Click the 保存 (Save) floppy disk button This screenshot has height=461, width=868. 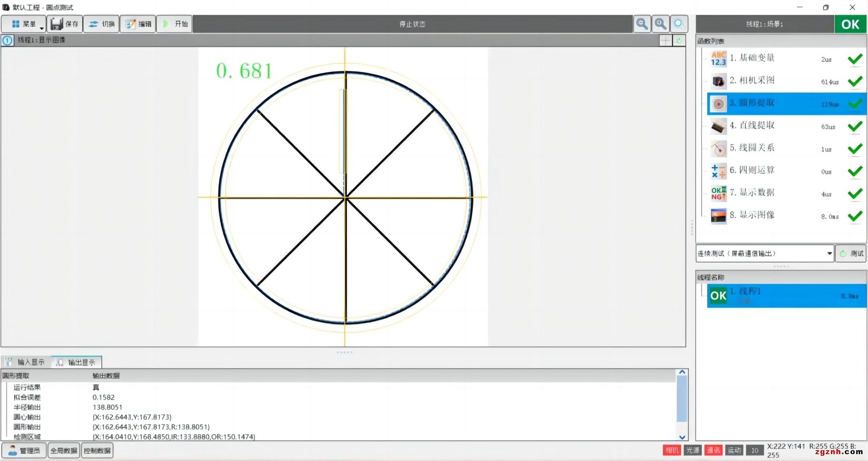click(65, 24)
